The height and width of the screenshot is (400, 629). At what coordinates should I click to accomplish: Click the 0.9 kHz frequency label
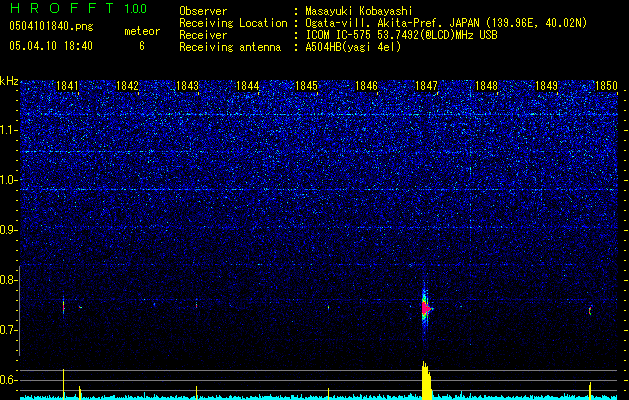[x=8, y=230]
